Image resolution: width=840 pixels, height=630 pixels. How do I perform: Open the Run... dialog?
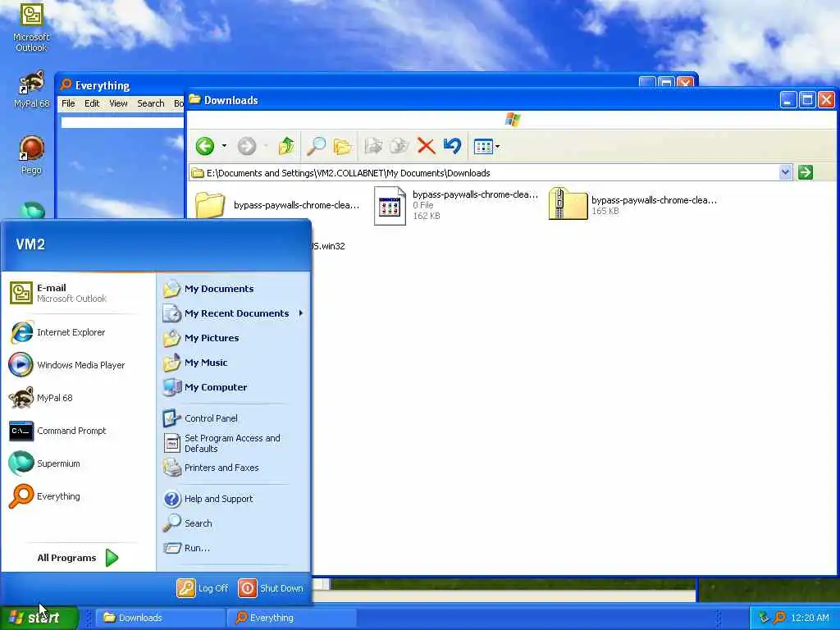click(x=234, y=548)
